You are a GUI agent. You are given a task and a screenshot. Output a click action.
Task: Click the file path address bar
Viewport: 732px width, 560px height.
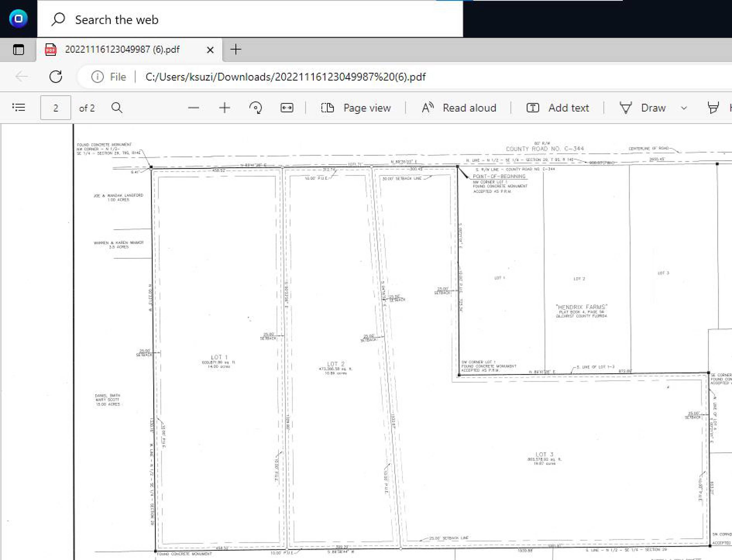click(285, 77)
